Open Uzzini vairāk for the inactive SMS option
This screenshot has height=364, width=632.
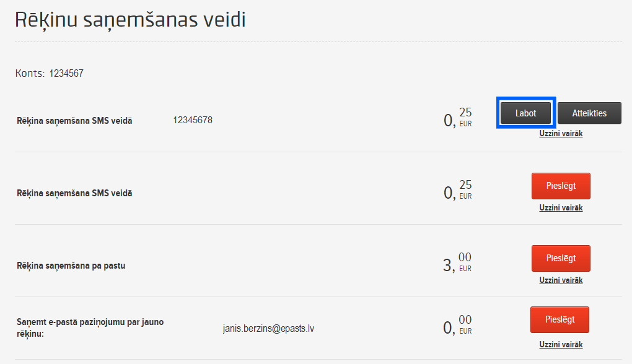click(561, 208)
